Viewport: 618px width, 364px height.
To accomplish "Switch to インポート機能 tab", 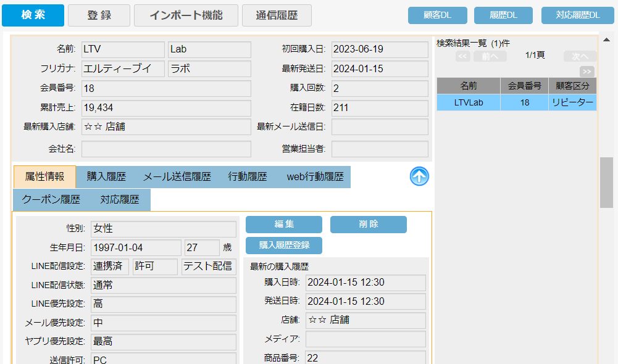I will click(x=186, y=15).
